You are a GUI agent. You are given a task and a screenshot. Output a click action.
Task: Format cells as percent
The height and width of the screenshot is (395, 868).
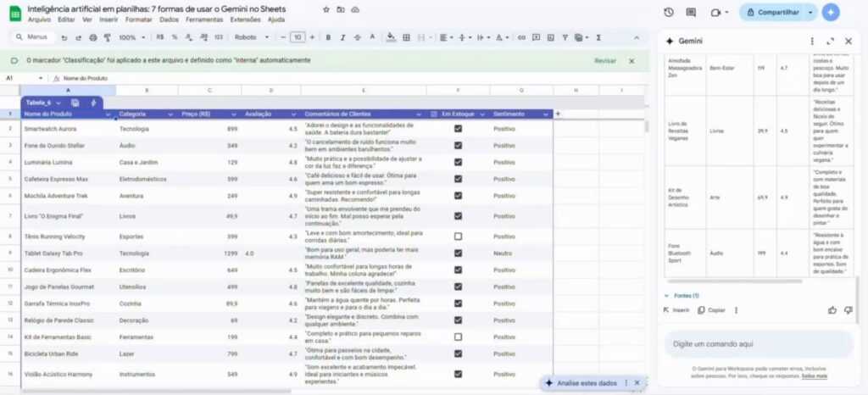(x=175, y=37)
